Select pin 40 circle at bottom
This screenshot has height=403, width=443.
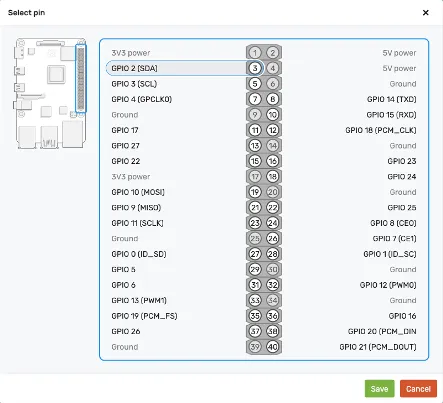point(273,347)
